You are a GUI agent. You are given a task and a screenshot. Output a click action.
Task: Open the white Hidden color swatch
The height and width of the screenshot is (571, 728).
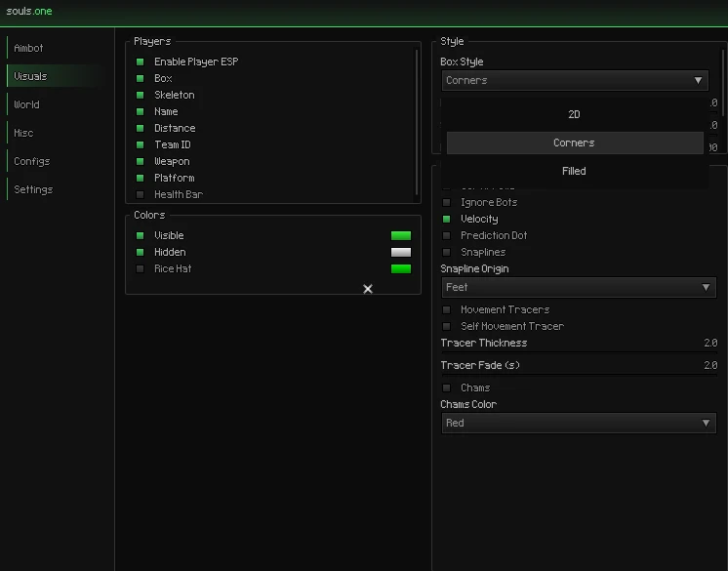(401, 252)
